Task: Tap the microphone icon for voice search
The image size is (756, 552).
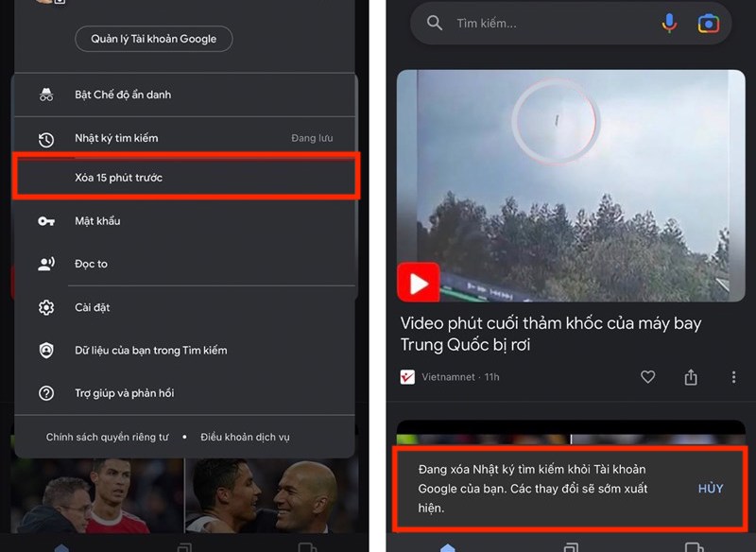Action: click(x=670, y=23)
